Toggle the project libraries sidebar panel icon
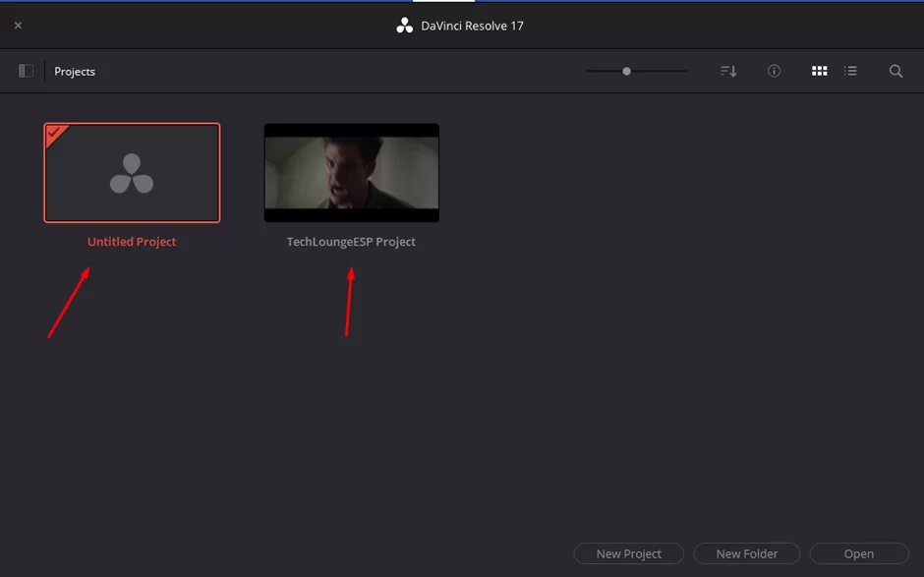The width and height of the screenshot is (924, 577). pyautogui.click(x=26, y=71)
